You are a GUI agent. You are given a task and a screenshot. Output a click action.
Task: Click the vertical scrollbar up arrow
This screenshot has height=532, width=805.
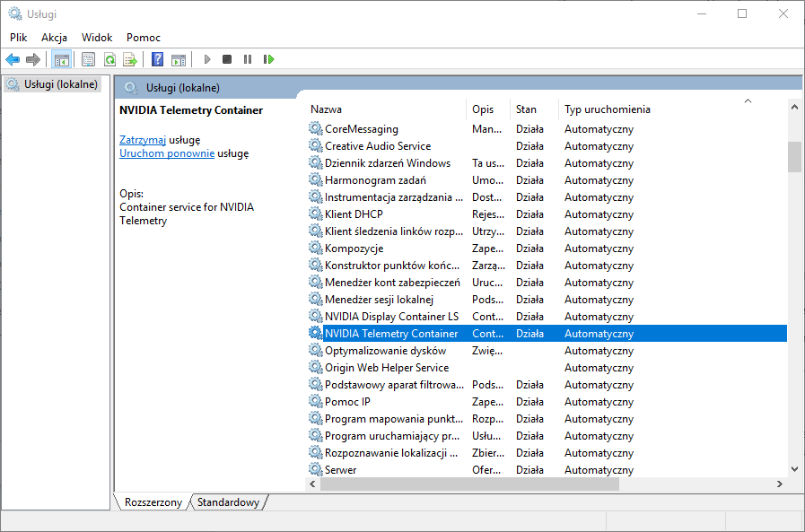click(x=795, y=108)
